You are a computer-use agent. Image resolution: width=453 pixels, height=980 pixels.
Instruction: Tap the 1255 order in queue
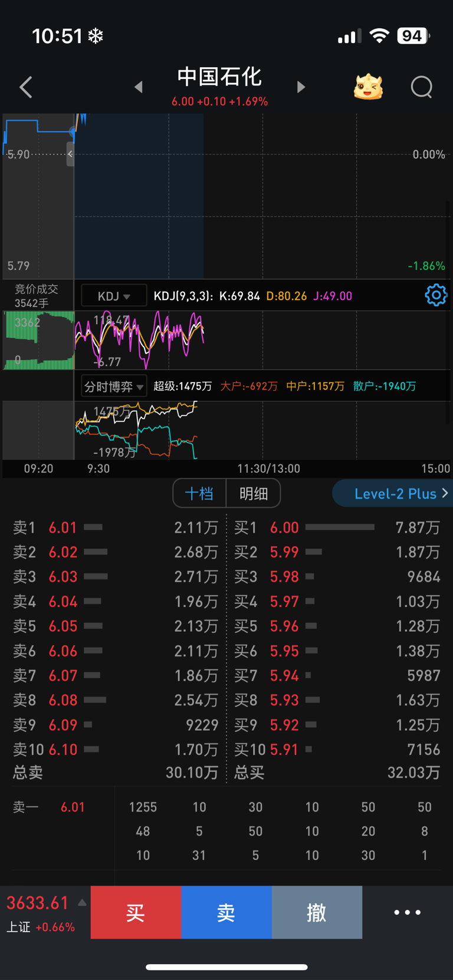tap(143, 807)
